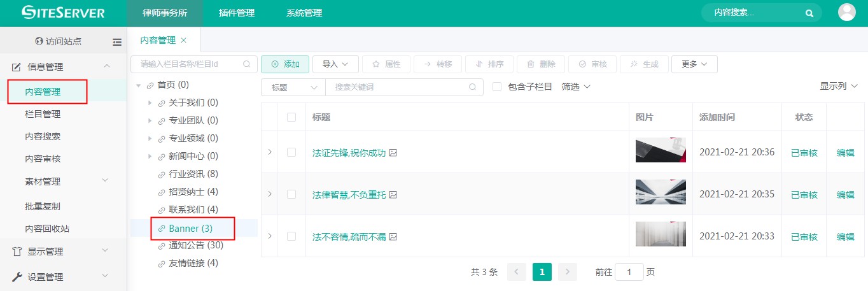Close the 内容管理 tab with its X
868x291 pixels.
click(184, 40)
